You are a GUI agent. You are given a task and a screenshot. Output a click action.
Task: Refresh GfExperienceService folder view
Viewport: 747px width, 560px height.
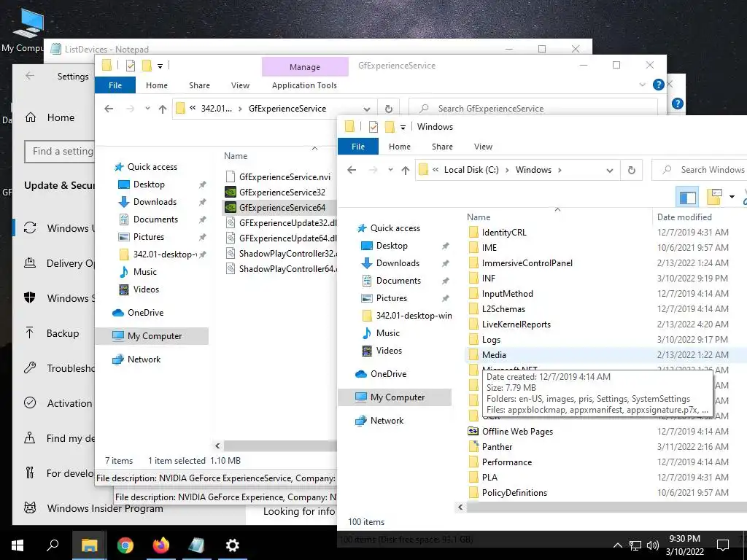click(388, 109)
